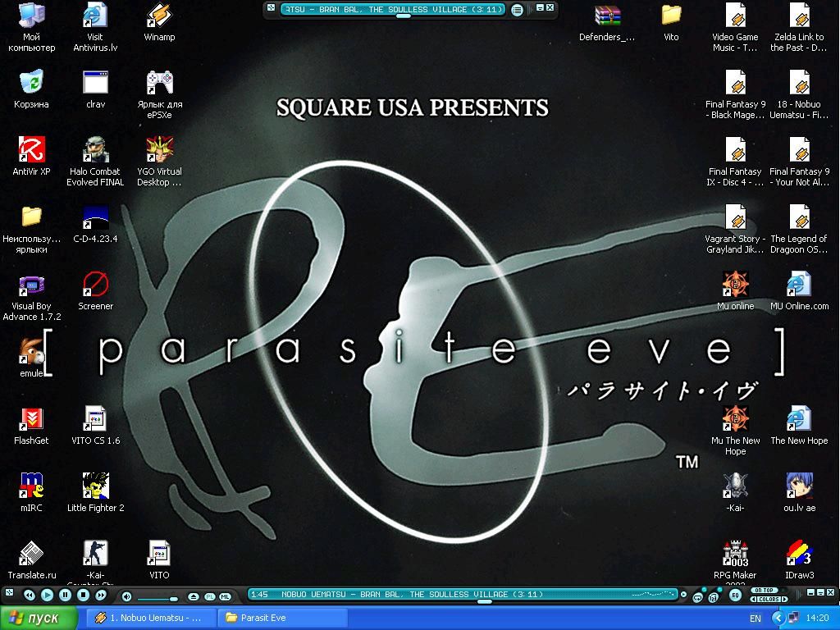Click top mini-player song title display
The width and height of the screenshot is (840, 630).
point(393,9)
